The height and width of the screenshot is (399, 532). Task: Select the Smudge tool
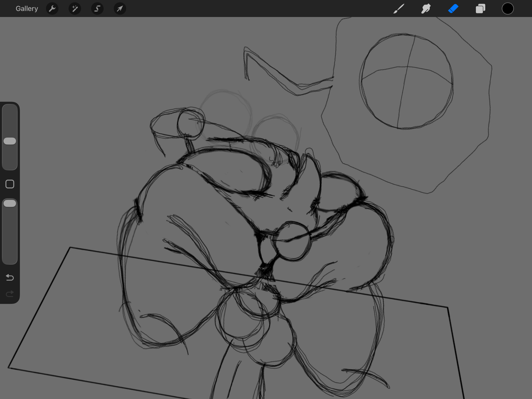tap(426, 9)
